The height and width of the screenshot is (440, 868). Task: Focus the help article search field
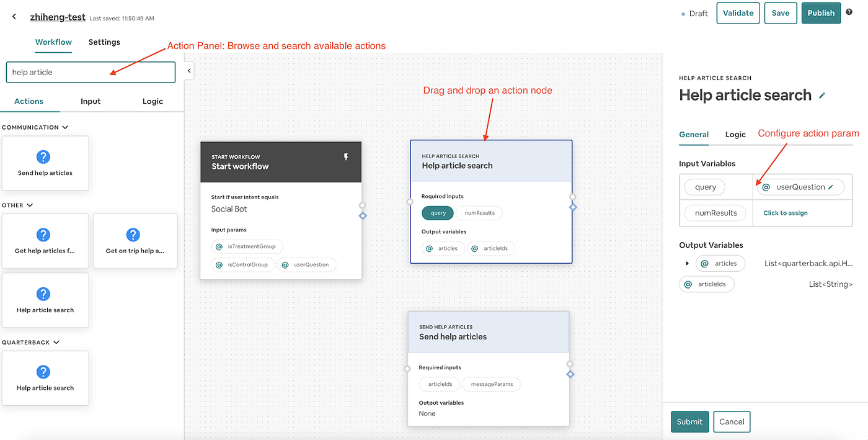click(91, 72)
